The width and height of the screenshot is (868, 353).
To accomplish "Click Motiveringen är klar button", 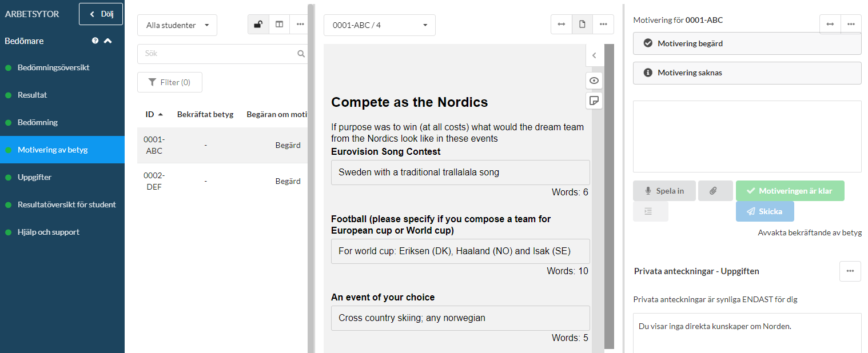I will click(x=790, y=191).
